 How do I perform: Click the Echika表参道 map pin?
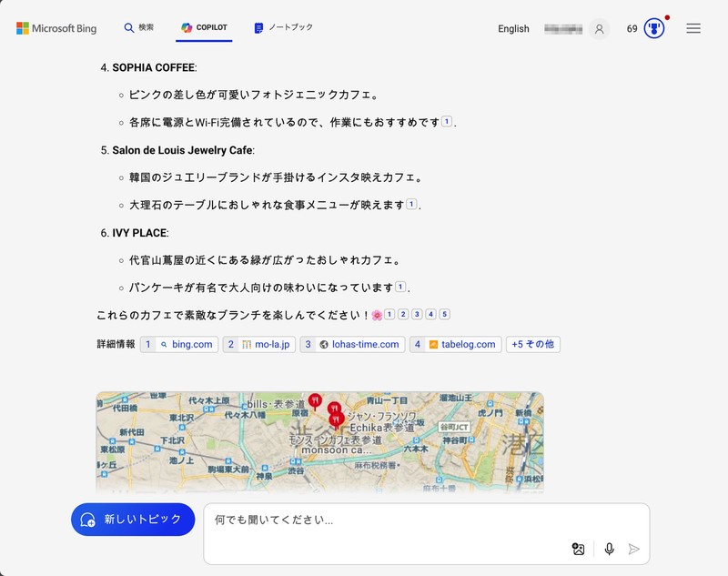coord(337,420)
